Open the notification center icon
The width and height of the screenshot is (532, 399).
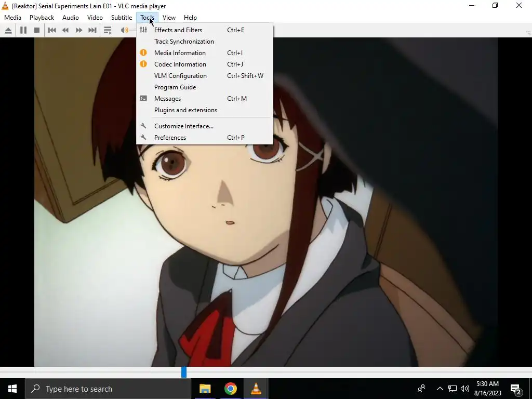pos(516,389)
